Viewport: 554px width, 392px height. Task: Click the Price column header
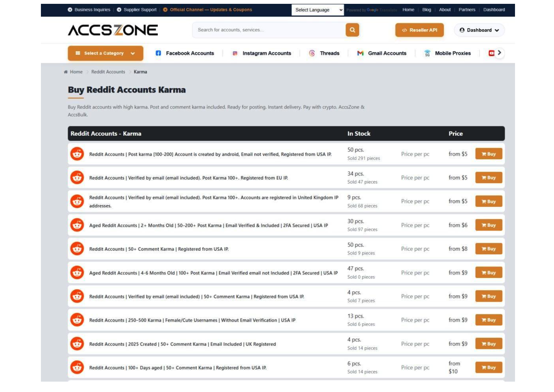(x=456, y=133)
